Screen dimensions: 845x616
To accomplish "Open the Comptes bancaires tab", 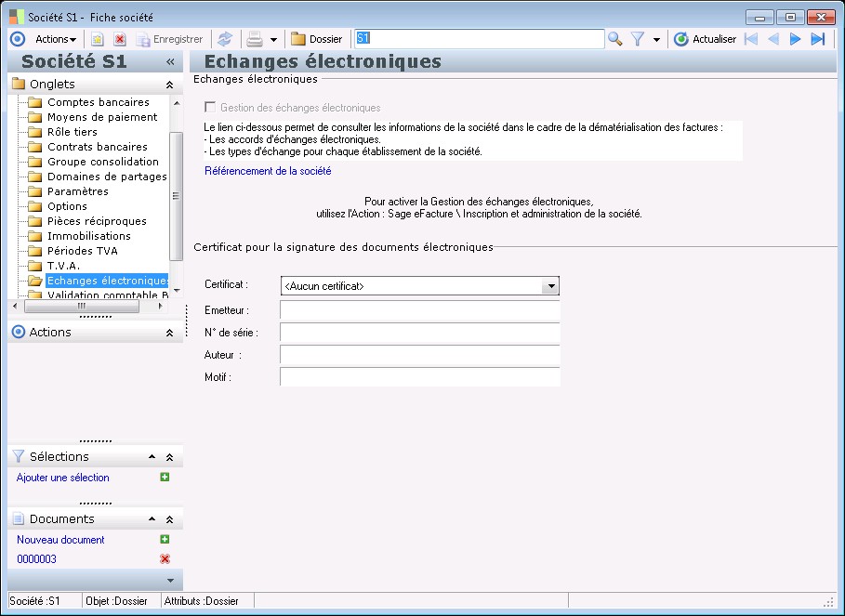I will [98, 102].
